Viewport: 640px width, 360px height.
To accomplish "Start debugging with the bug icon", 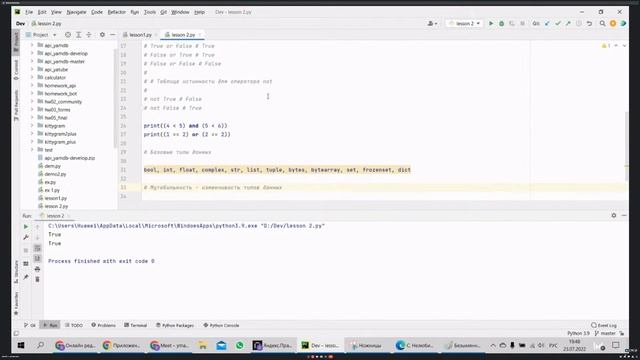I will [502, 24].
